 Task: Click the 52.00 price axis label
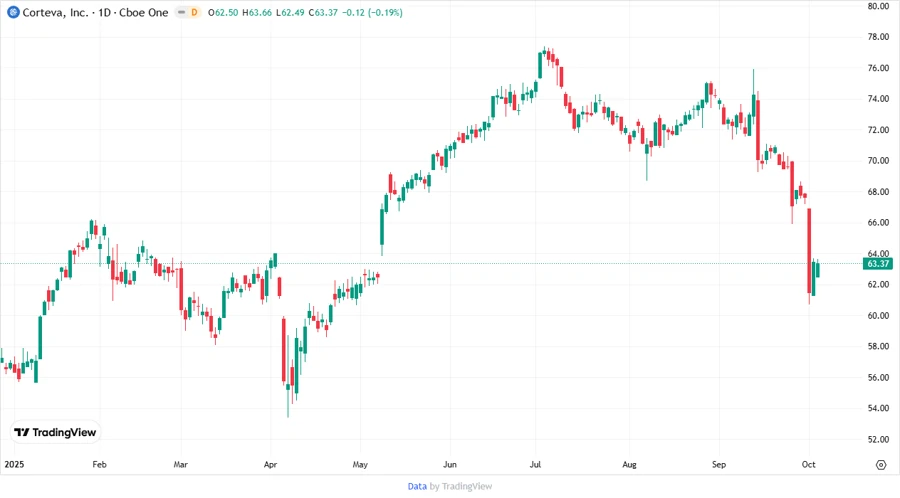pyautogui.click(x=878, y=440)
